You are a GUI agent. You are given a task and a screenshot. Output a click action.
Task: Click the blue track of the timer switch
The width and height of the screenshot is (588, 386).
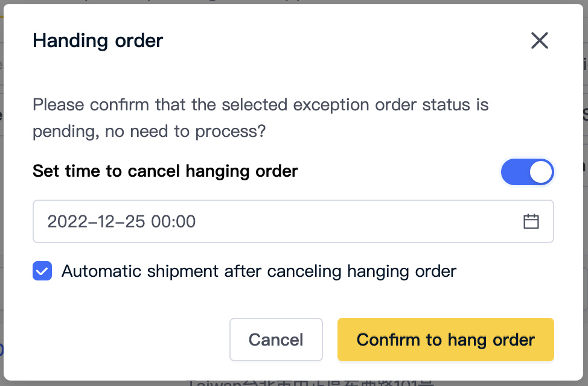click(x=515, y=172)
